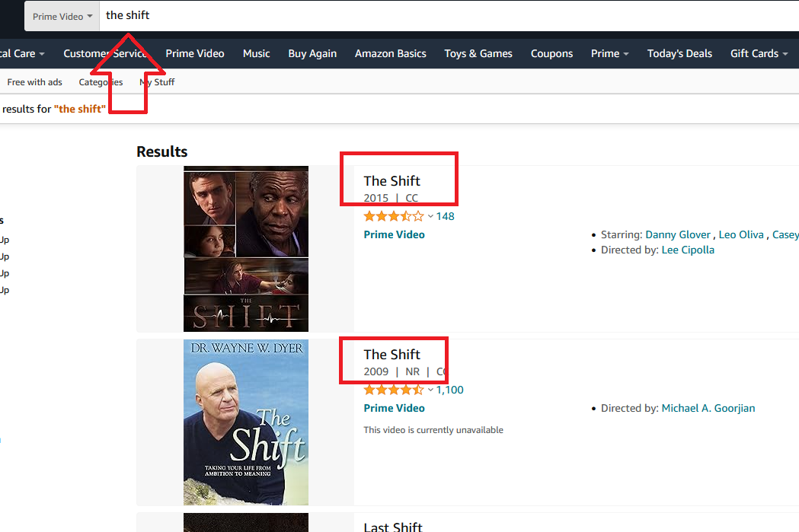Screen dimensions: 799x532
Task: Expand the Gift Cards dropdown menu
Action: (759, 53)
